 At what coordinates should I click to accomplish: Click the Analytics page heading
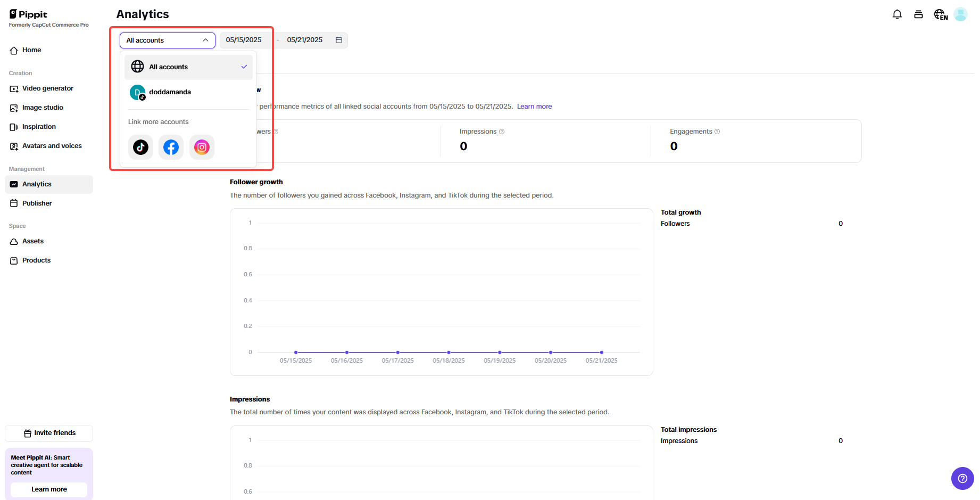(143, 14)
